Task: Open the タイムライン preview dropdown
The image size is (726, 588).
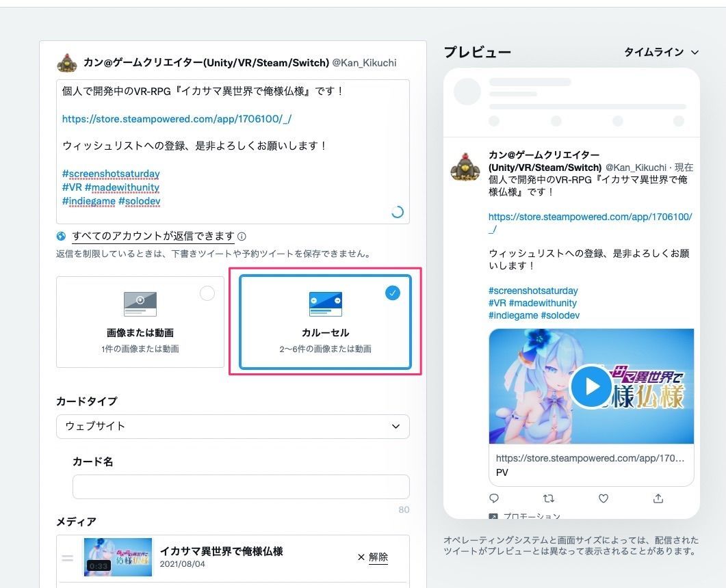Action: (x=661, y=52)
